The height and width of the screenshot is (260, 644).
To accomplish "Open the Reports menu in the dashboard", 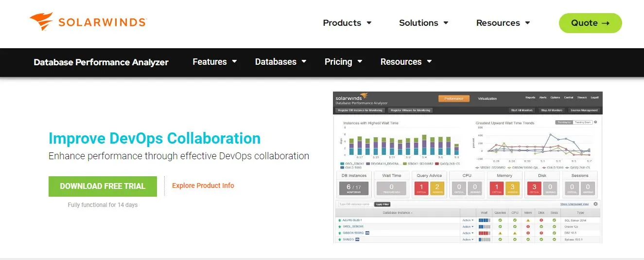I will click(x=530, y=97).
